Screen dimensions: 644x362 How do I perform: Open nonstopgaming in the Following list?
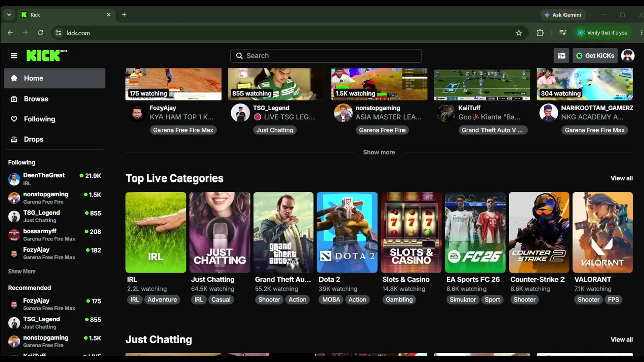(54, 198)
